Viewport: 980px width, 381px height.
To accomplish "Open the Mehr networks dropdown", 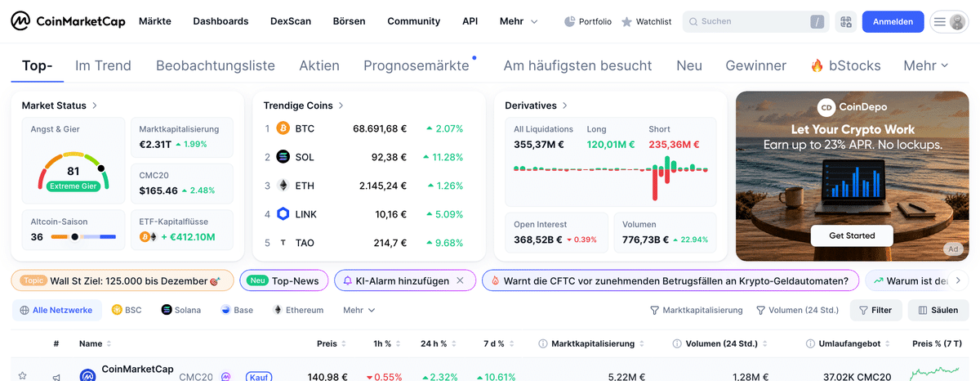I will point(359,311).
